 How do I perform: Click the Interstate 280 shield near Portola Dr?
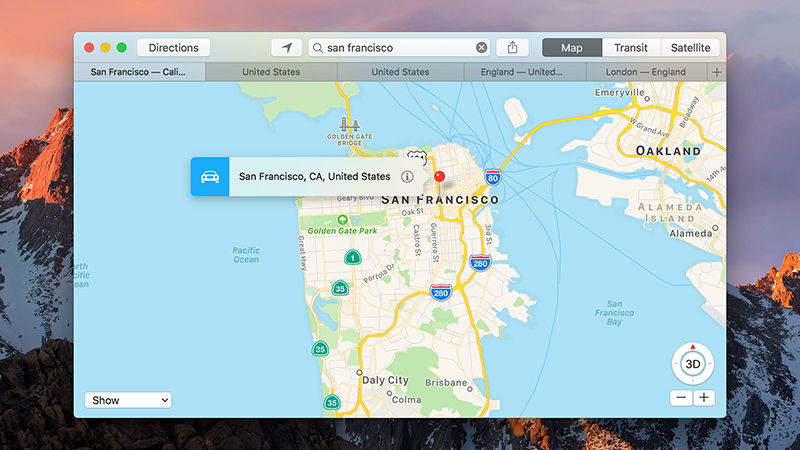tap(441, 292)
